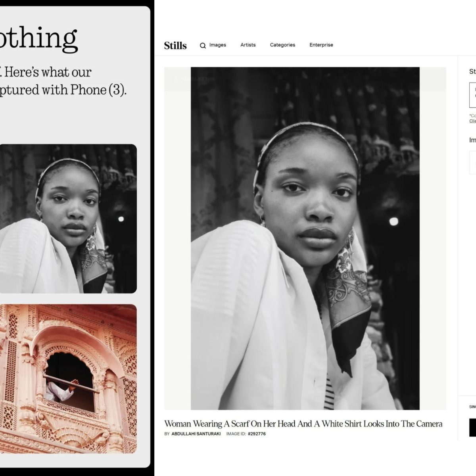Viewport: 476px width, 476px height.
Task: Click the captured with Phone (3) text
Action: 63,90
